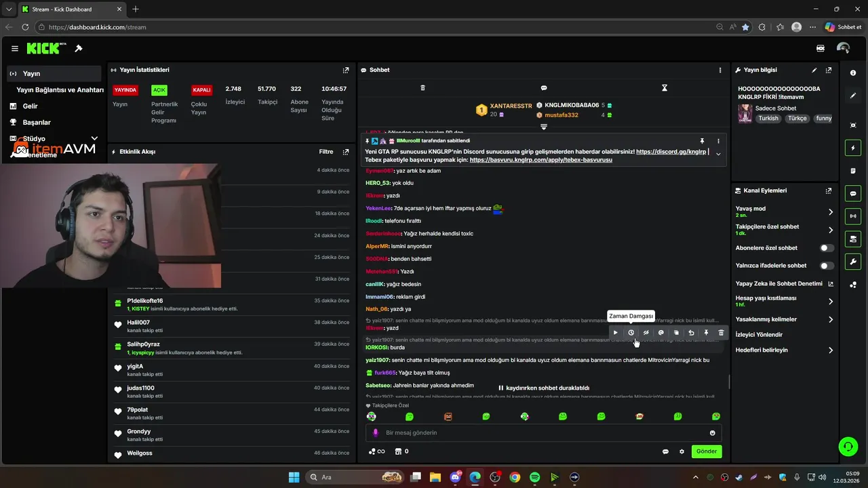
Task: Open the emoji picker in message box
Action: click(712, 432)
